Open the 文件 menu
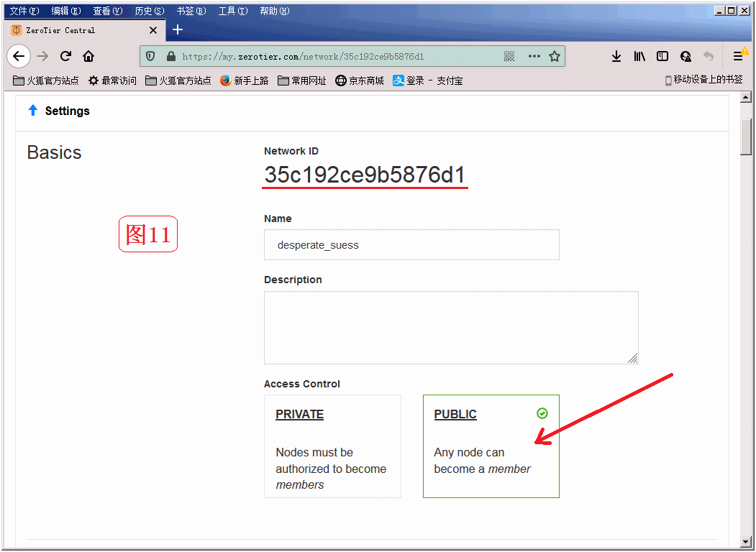Image resolution: width=756 pixels, height=552 pixels. coord(24,11)
